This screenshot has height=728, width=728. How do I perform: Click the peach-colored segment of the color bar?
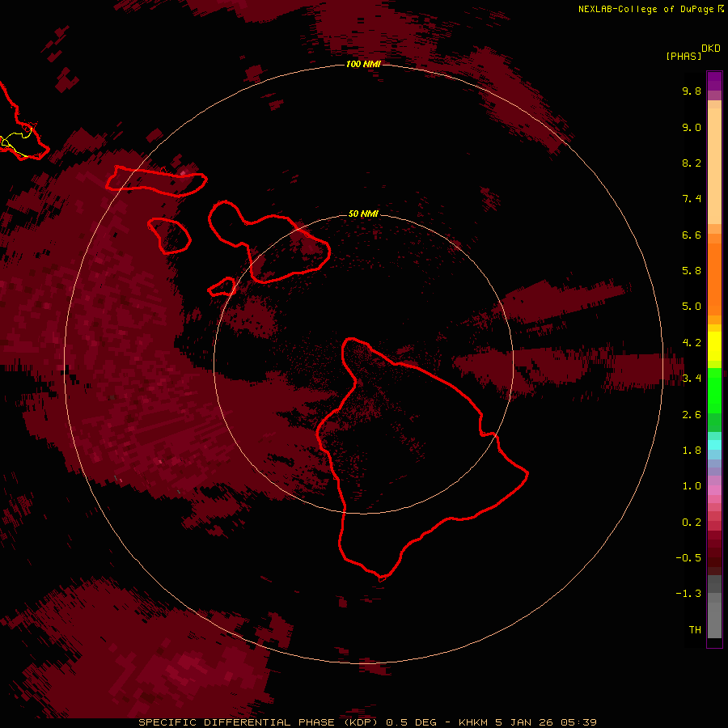click(714, 167)
